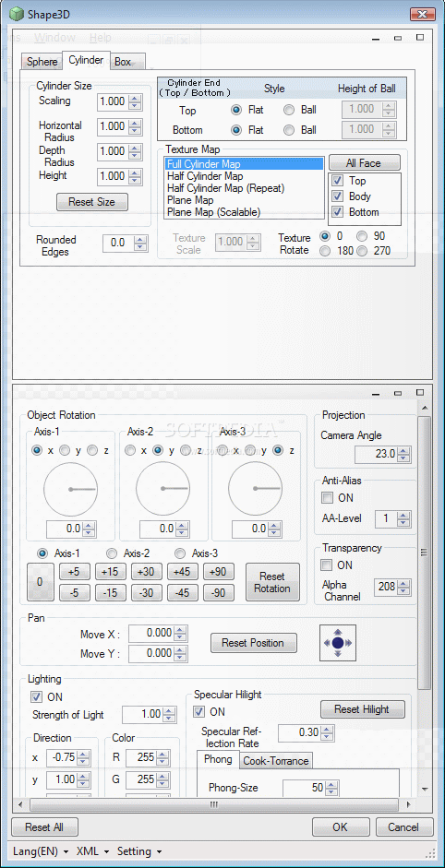445x868 pixels.
Task: Click the pan direction arrows pad icon
Action: tap(338, 643)
